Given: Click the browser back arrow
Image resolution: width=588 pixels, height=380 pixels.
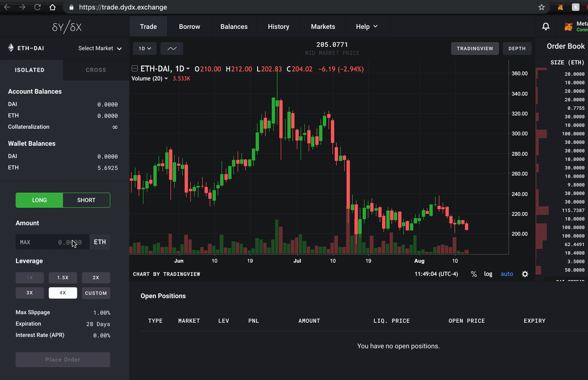Looking at the screenshot, I should [7, 7].
